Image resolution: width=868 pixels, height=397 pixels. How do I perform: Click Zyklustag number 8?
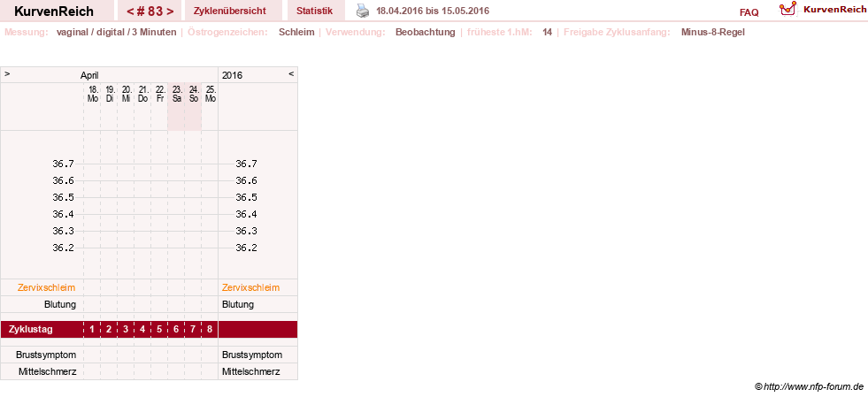pyautogui.click(x=209, y=330)
